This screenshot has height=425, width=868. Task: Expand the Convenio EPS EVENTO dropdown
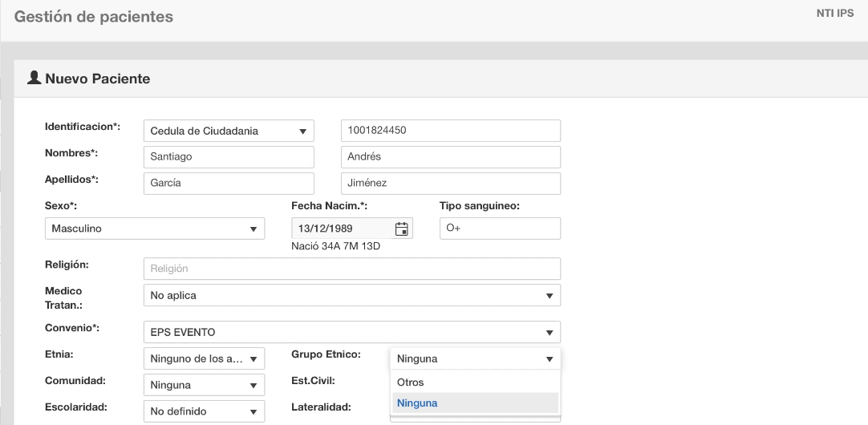[351, 332]
